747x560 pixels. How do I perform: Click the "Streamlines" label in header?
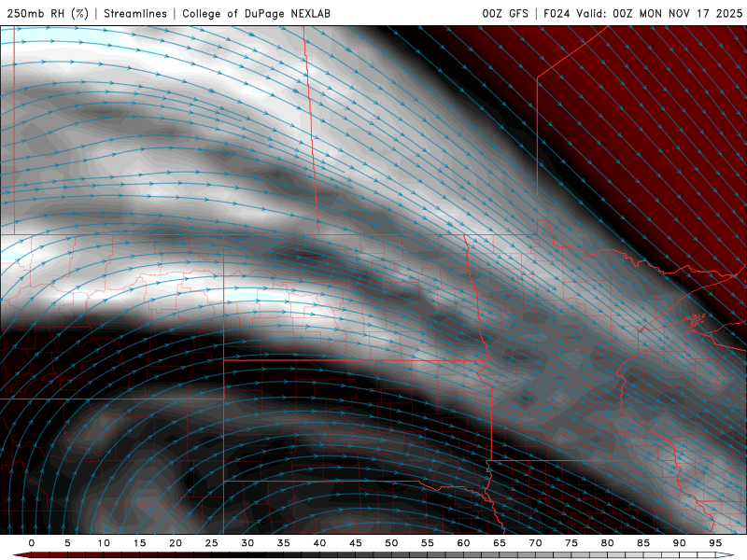point(135,14)
